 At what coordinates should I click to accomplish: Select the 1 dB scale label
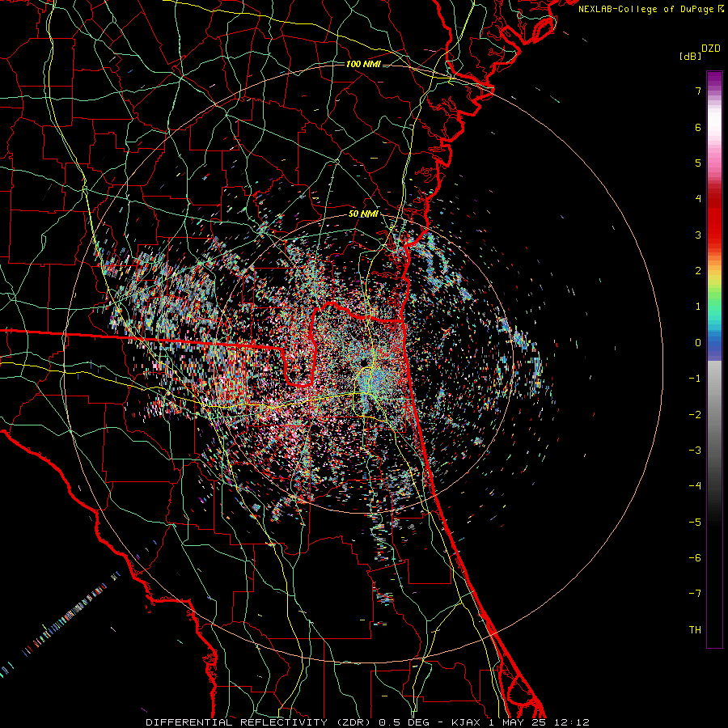point(698,307)
